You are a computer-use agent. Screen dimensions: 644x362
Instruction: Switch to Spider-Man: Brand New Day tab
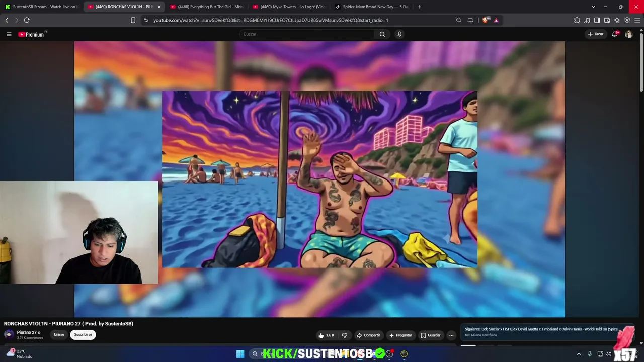(x=371, y=7)
